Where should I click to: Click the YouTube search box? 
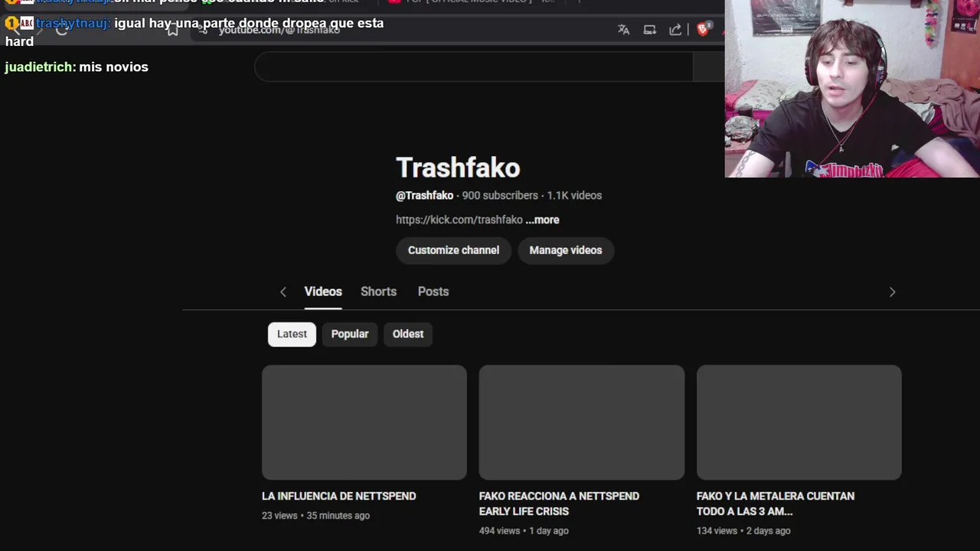(473, 67)
